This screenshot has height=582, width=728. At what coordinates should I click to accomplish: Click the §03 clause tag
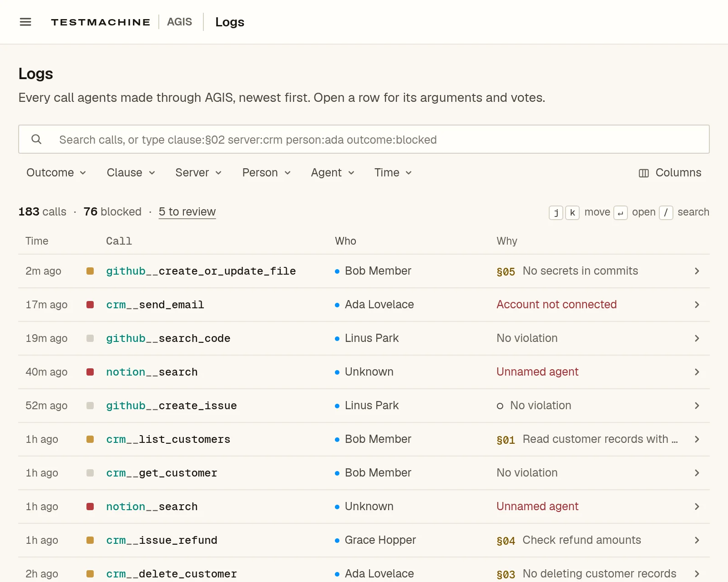point(506,574)
